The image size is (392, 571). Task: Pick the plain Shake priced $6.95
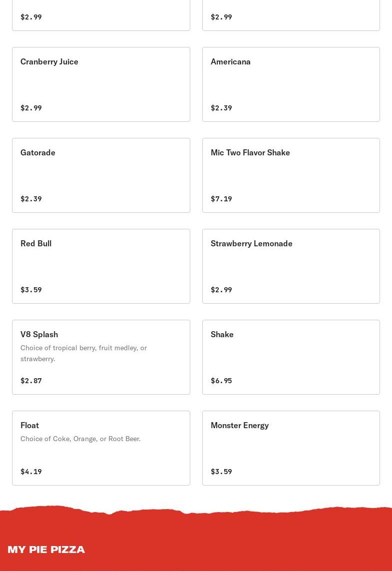coord(291,357)
